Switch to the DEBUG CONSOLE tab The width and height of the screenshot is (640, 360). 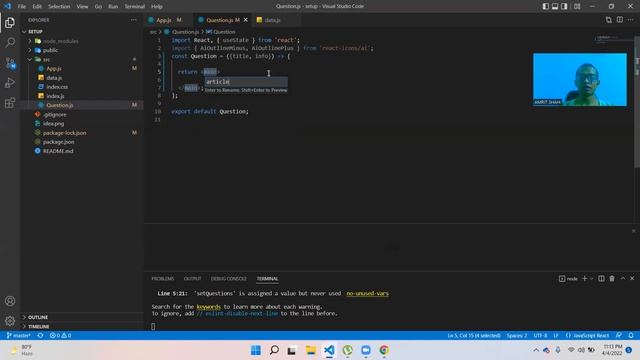coord(229,278)
